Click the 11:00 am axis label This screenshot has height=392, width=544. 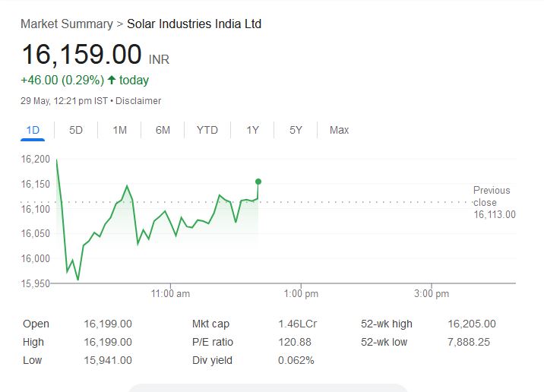[171, 293]
